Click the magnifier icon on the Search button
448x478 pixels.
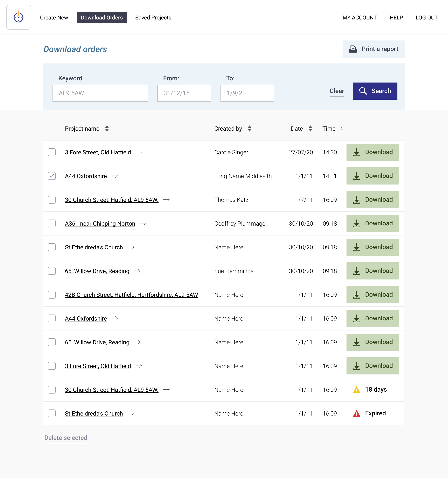363,91
